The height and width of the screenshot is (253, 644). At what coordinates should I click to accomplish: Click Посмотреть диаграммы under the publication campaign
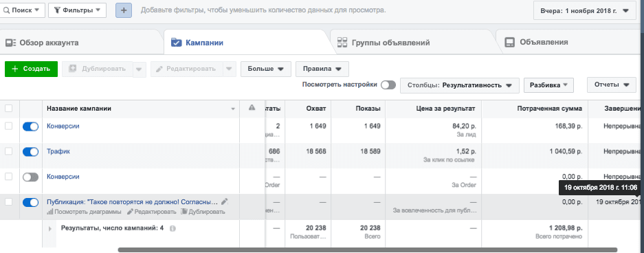84,212
